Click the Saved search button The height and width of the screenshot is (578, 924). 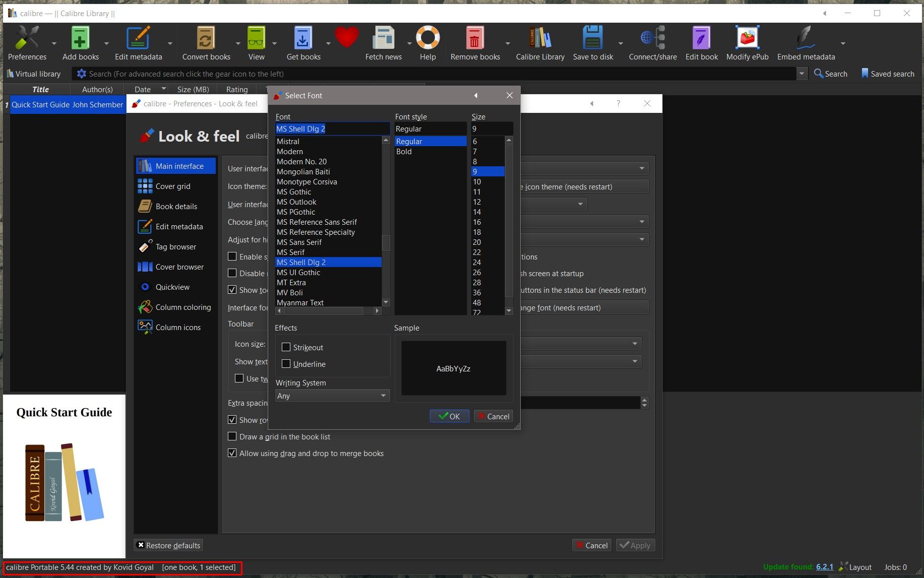coord(888,74)
